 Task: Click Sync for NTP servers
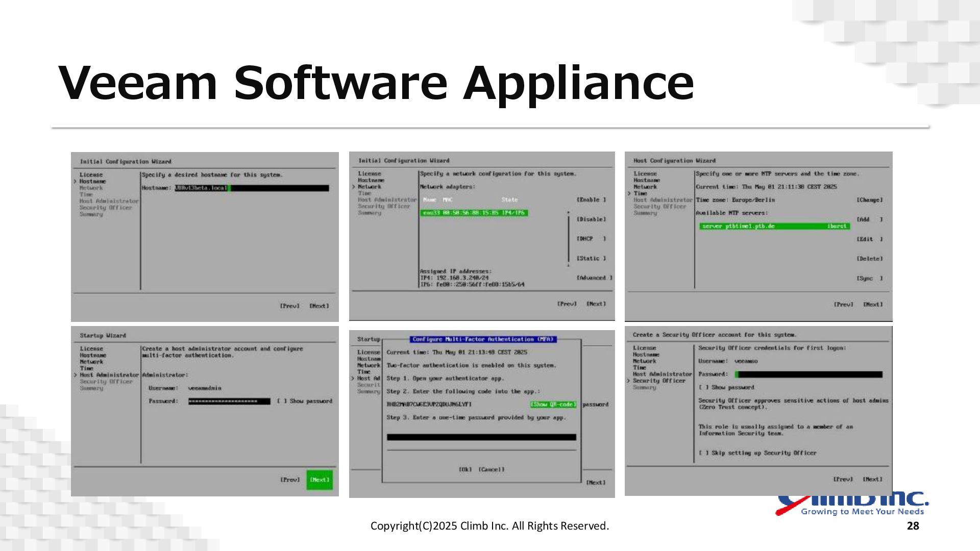(869, 279)
